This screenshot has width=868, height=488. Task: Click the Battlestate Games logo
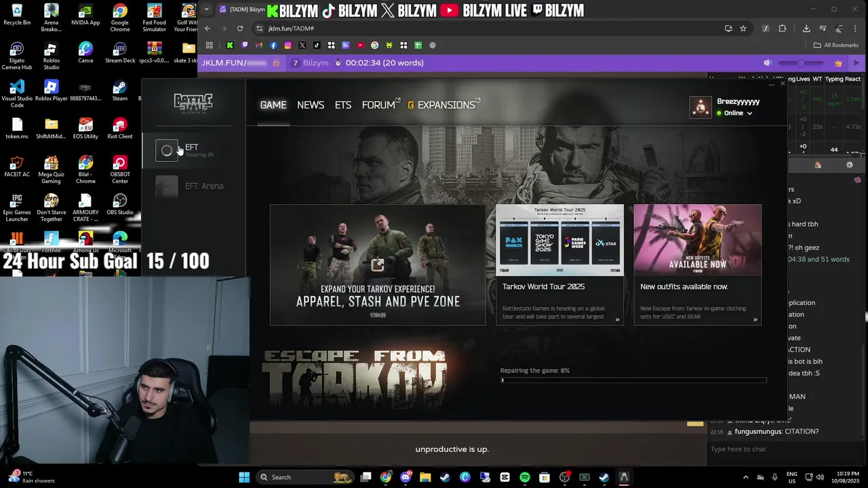click(193, 102)
